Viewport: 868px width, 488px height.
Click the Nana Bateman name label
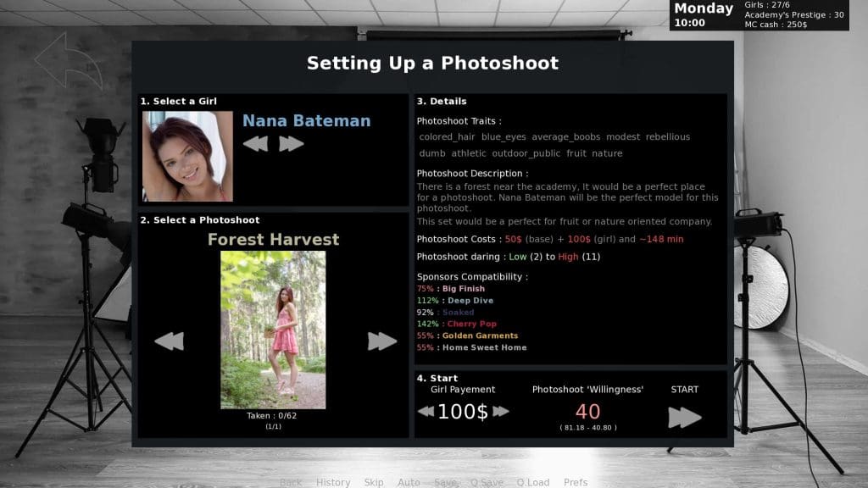(x=306, y=120)
